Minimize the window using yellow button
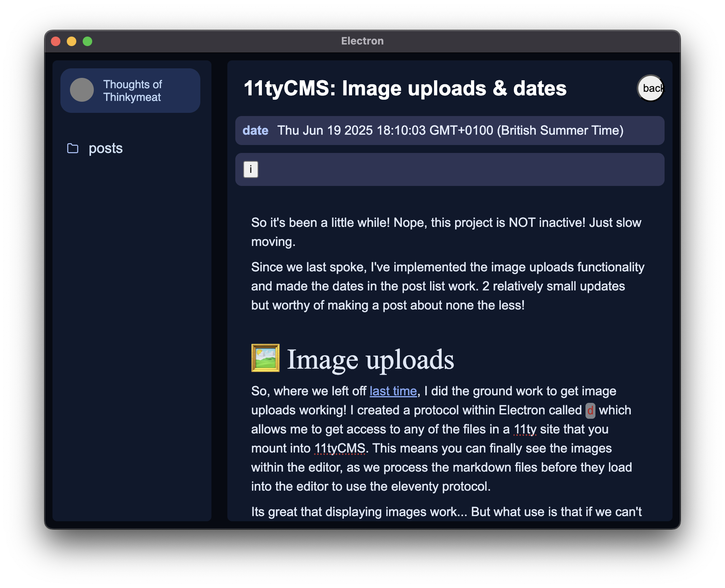 [72, 41]
